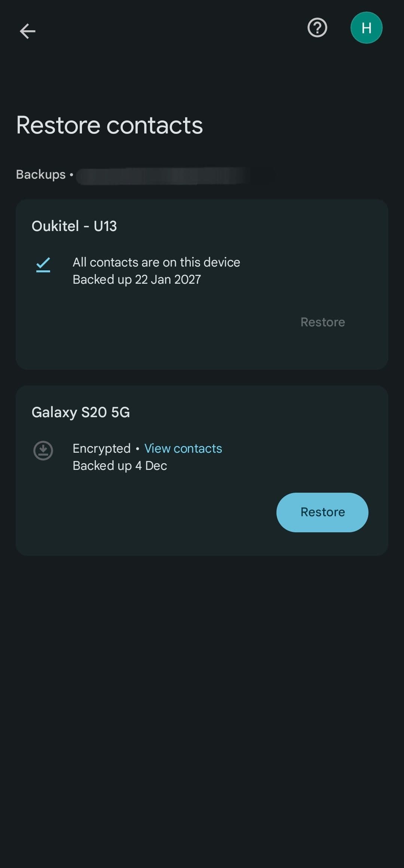Tap the back arrow icon

click(27, 31)
